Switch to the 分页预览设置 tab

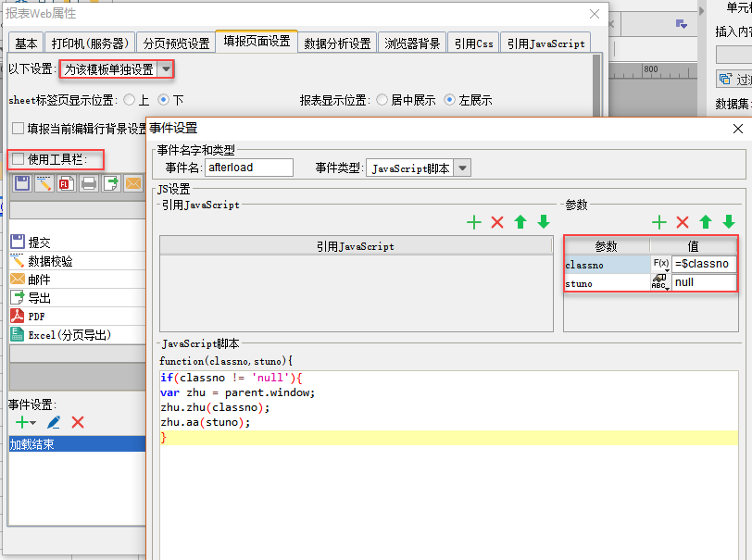[176, 44]
